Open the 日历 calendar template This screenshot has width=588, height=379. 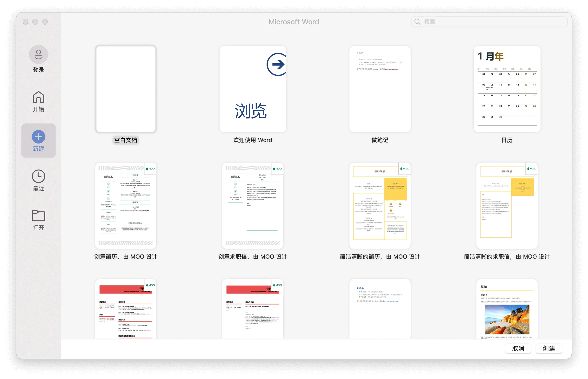[506, 89]
